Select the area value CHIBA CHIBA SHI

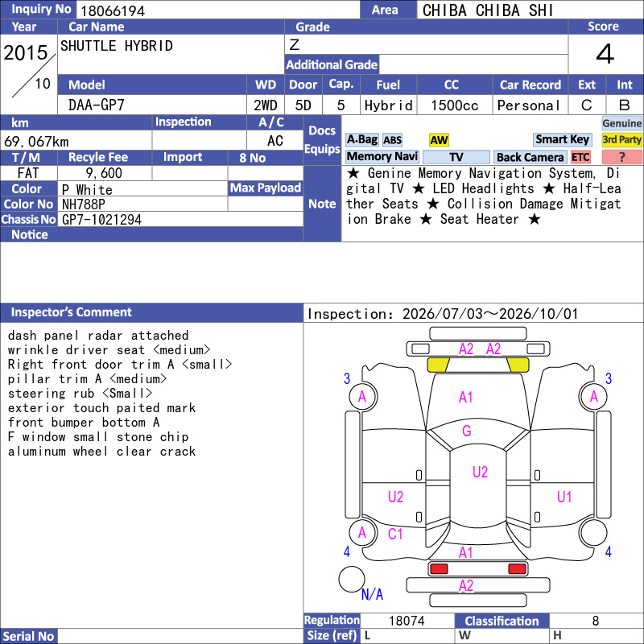pos(488,10)
